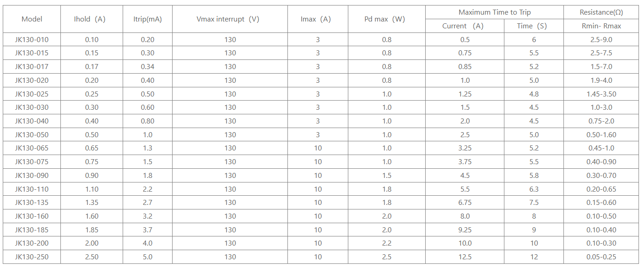
Task: Select the JK130-025 model cell
Action: pyautogui.click(x=32, y=94)
